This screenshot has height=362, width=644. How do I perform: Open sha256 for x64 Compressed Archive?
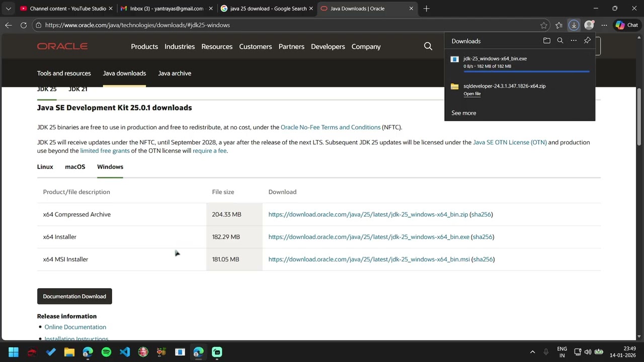coord(481,214)
